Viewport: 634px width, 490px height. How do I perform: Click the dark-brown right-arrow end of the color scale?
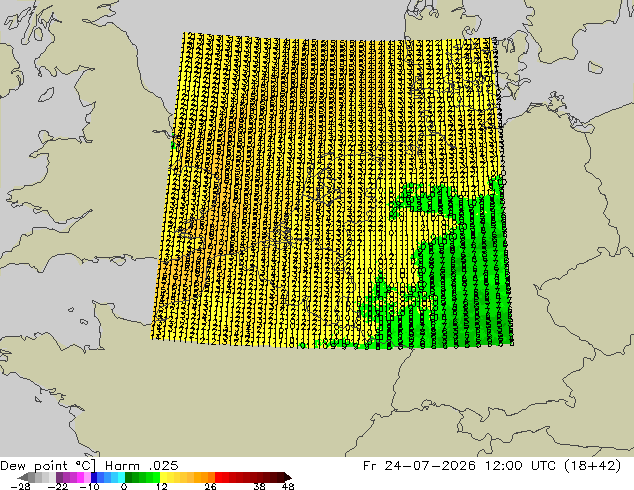287,477
